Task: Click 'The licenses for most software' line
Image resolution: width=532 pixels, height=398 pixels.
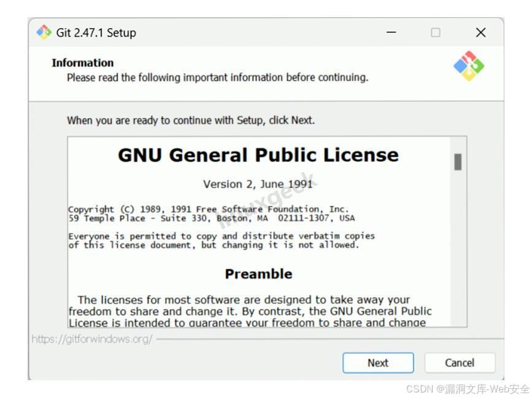Action: [244, 300]
